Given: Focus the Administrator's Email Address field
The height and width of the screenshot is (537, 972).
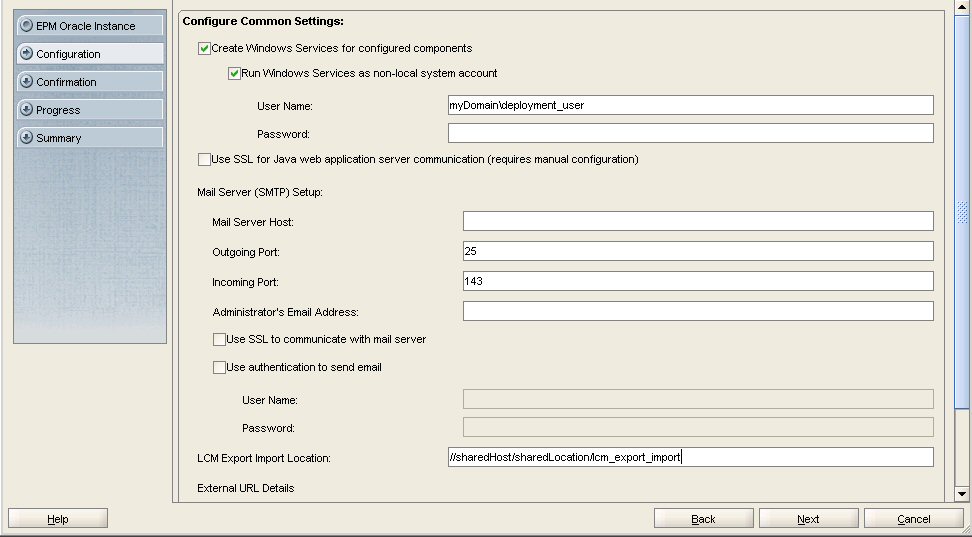Looking at the screenshot, I should coord(698,311).
